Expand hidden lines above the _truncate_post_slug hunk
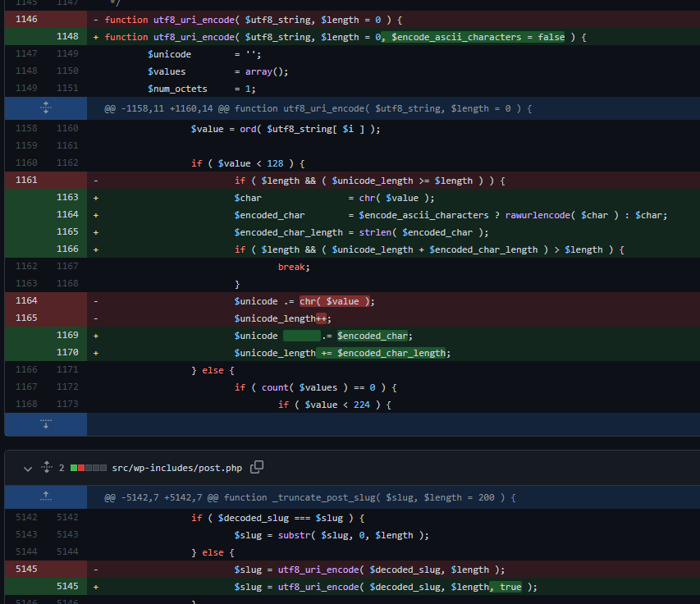The height and width of the screenshot is (604, 700). tap(45, 496)
